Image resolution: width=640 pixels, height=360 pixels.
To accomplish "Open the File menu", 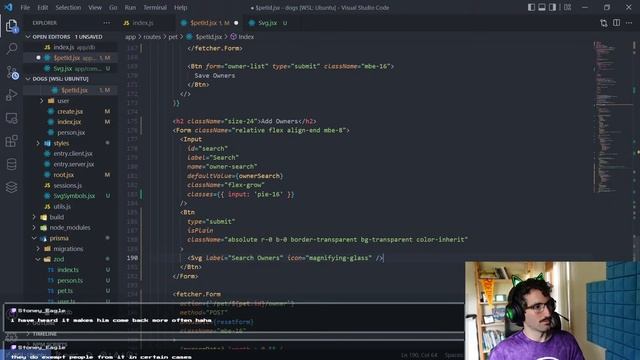I will tap(25, 7).
